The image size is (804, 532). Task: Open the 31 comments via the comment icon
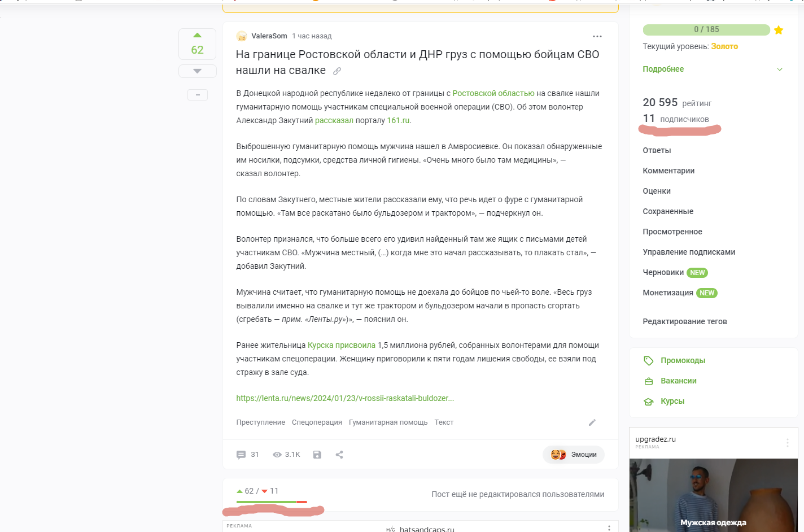click(x=241, y=455)
